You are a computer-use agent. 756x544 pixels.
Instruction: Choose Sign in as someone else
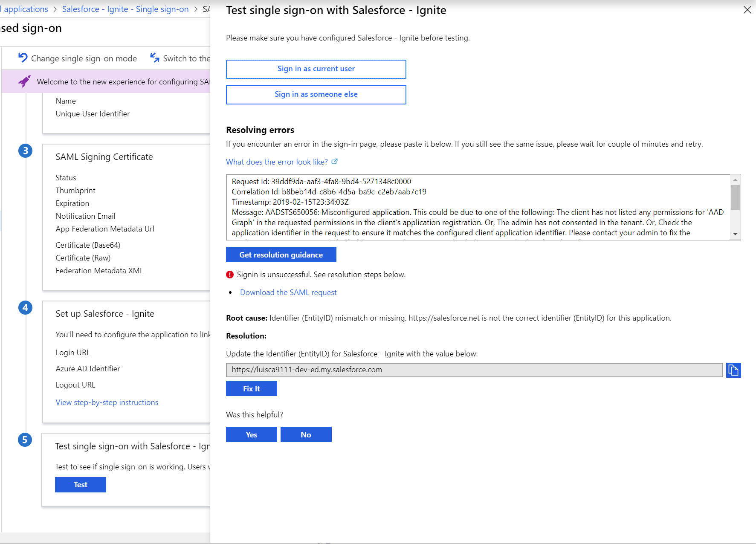point(316,95)
